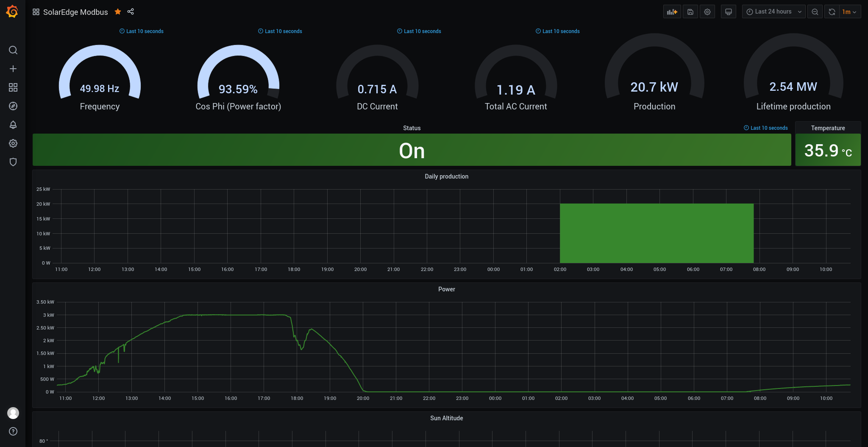Open the Temperature panel title menu
The width and height of the screenshot is (868, 447).
[x=828, y=128]
